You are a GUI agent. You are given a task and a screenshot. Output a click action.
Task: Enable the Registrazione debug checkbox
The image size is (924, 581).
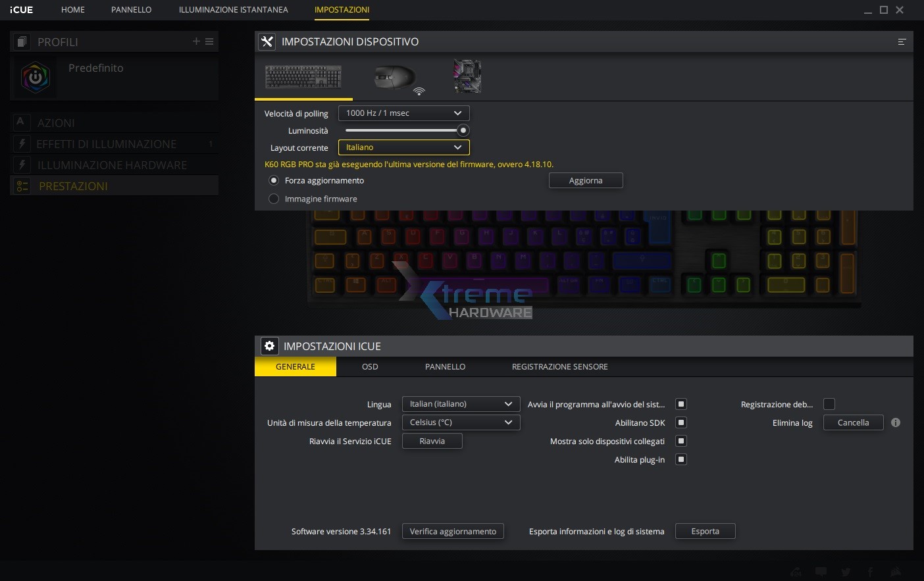(829, 404)
